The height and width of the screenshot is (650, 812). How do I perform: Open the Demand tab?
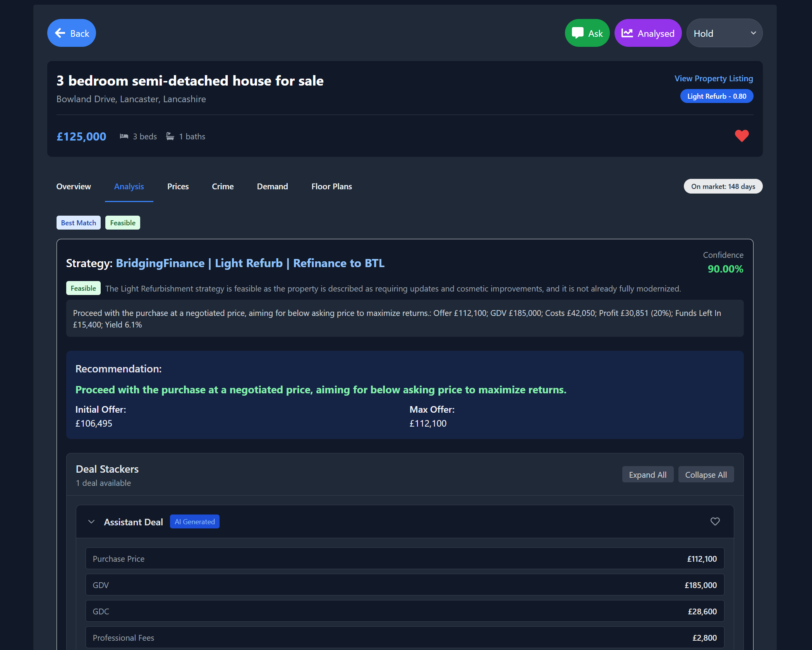click(x=272, y=187)
